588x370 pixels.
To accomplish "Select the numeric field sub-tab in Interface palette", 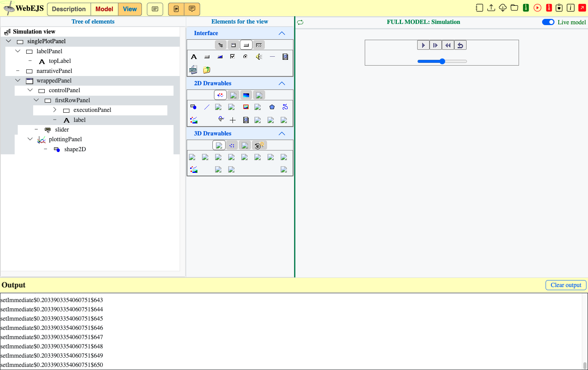I will coord(259,45).
